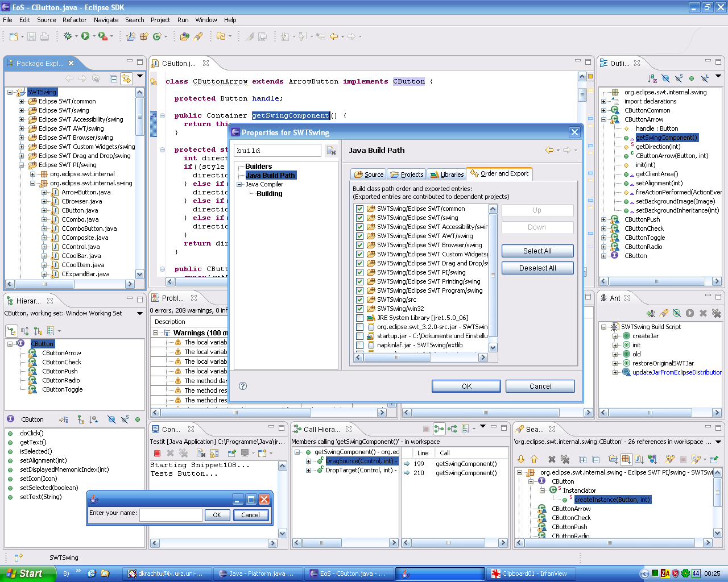Click Cancel in the Properties for SWTSwing dialog

pos(540,386)
